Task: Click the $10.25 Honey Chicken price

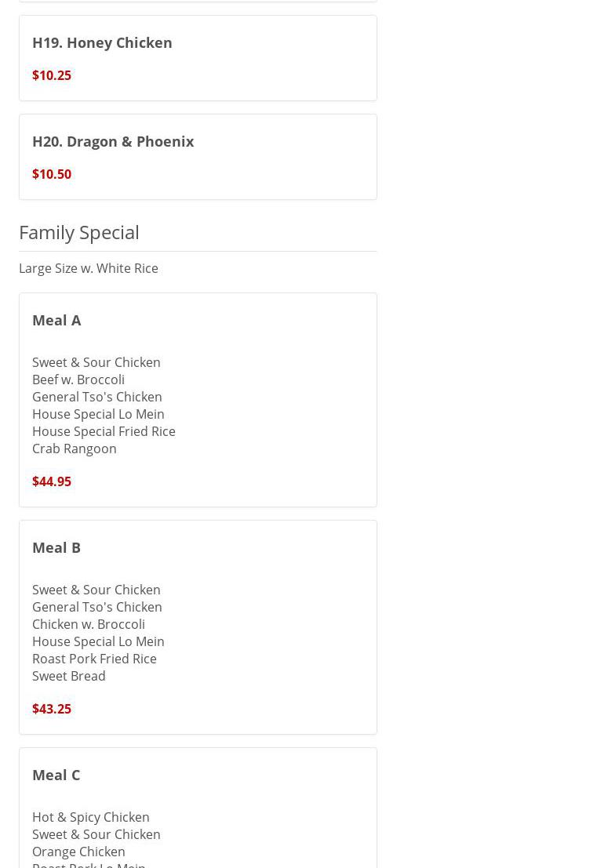Action: pos(52,75)
